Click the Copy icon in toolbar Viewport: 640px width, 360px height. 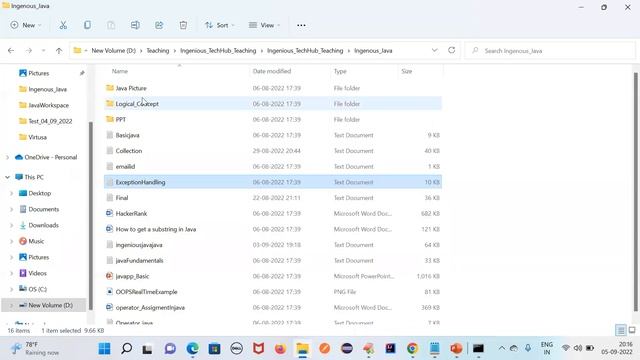coord(87,25)
